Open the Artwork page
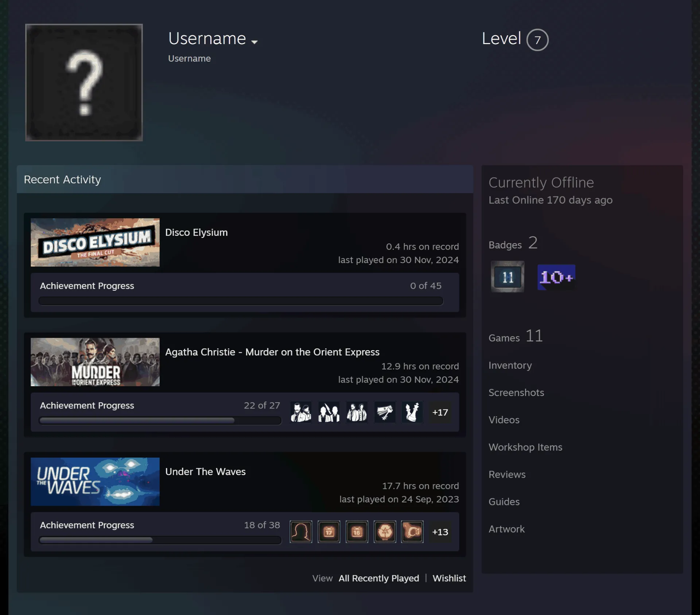The width and height of the screenshot is (700, 615). pyautogui.click(x=506, y=529)
